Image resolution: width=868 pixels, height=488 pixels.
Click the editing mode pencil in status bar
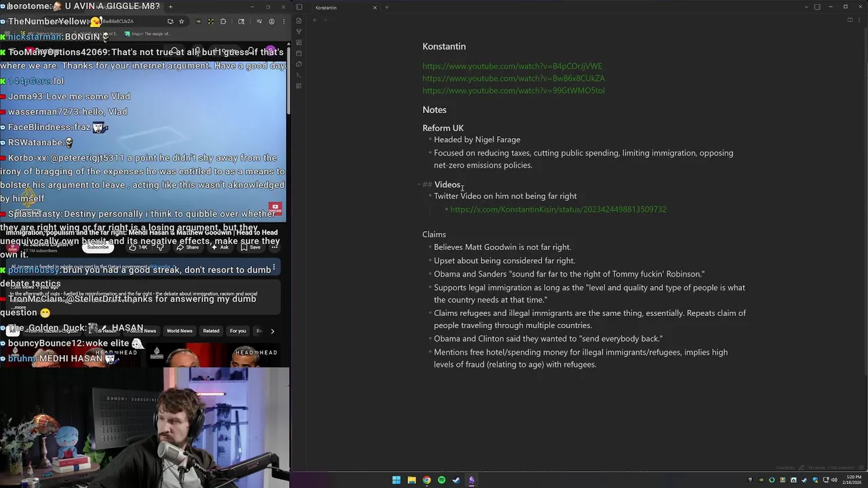pos(803,468)
